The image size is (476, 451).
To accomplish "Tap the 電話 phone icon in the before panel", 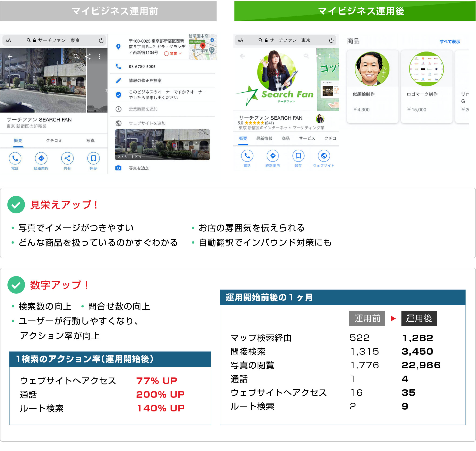I will click(15, 158).
